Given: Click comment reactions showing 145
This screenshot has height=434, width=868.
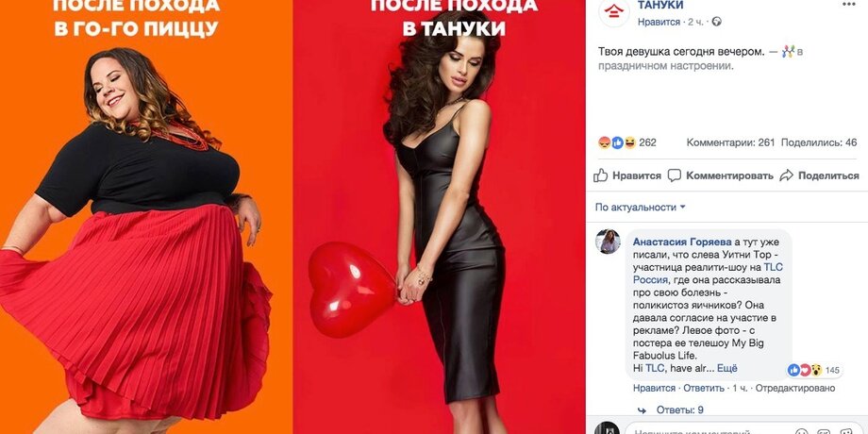Looking at the screenshot, I should coord(812,370).
